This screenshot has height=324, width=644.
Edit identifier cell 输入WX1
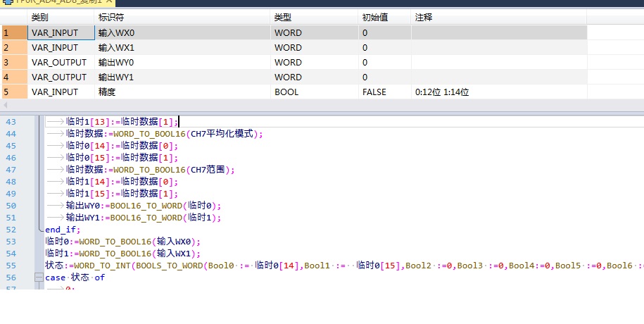[182, 47]
